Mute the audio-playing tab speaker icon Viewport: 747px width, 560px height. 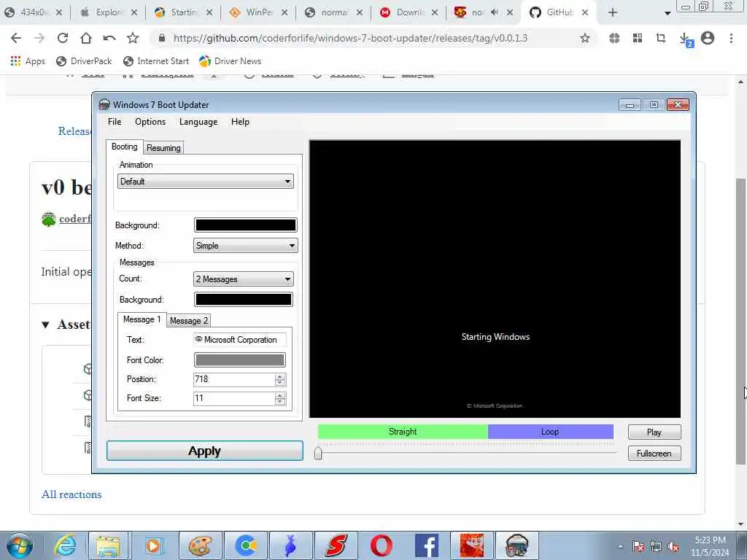point(495,12)
